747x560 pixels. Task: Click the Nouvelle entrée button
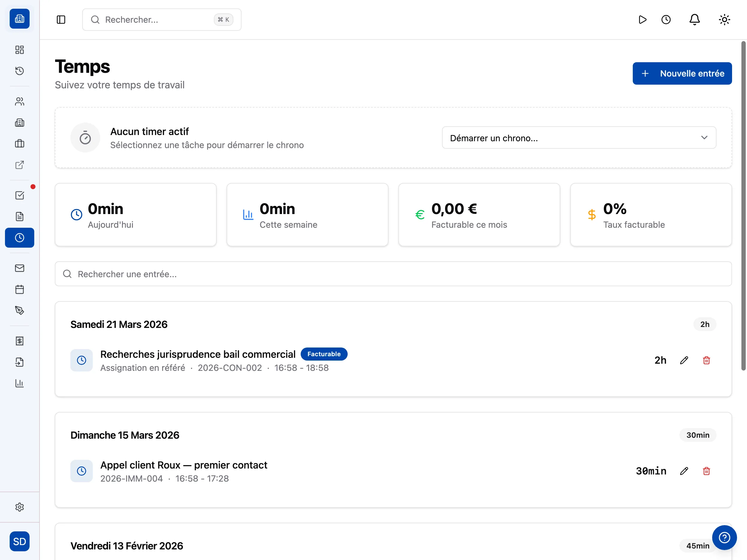[682, 73]
